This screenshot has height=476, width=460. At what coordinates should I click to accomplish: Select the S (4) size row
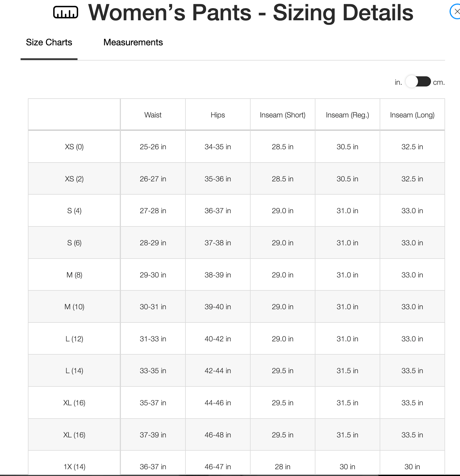pos(74,210)
